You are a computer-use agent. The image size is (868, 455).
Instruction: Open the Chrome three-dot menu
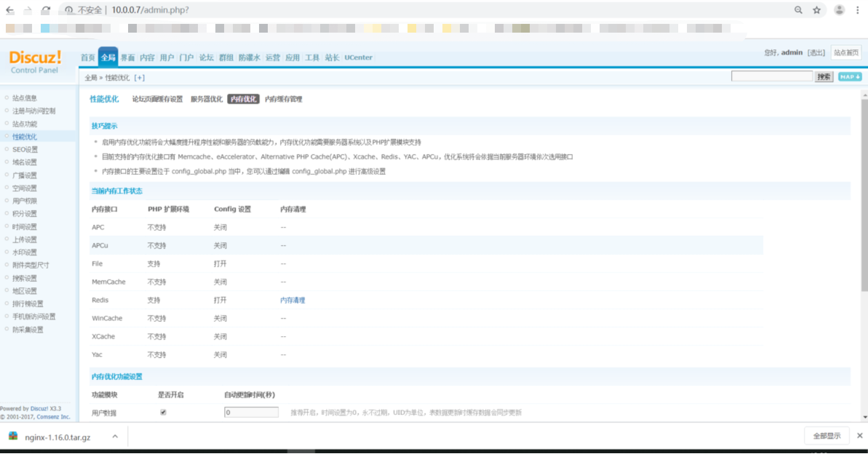(x=858, y=10)
